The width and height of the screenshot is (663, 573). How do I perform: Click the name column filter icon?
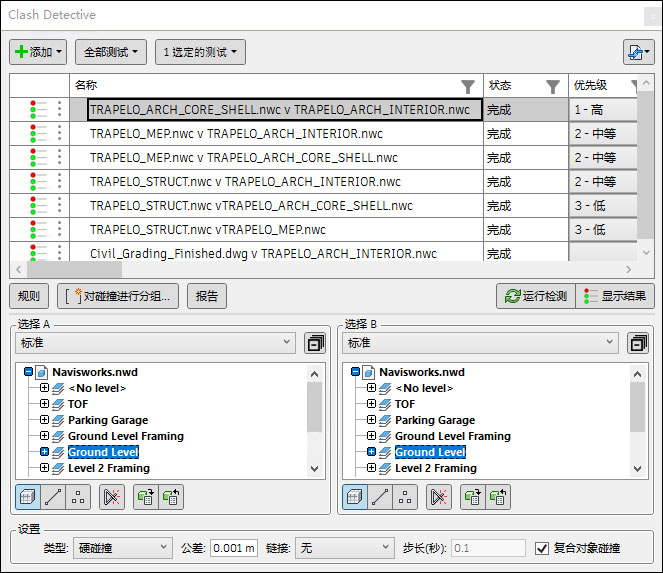pos(468,87)
